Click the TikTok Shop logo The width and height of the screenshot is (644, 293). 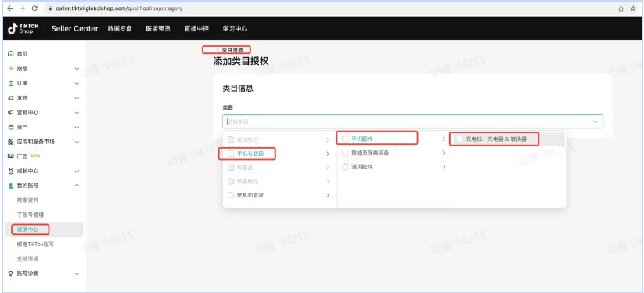(x=23, y=28)
